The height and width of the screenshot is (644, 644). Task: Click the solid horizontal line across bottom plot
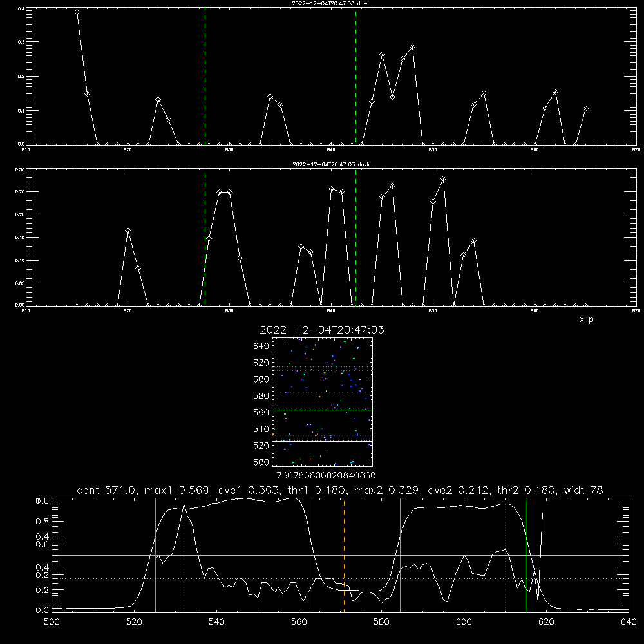coord(340,555)
